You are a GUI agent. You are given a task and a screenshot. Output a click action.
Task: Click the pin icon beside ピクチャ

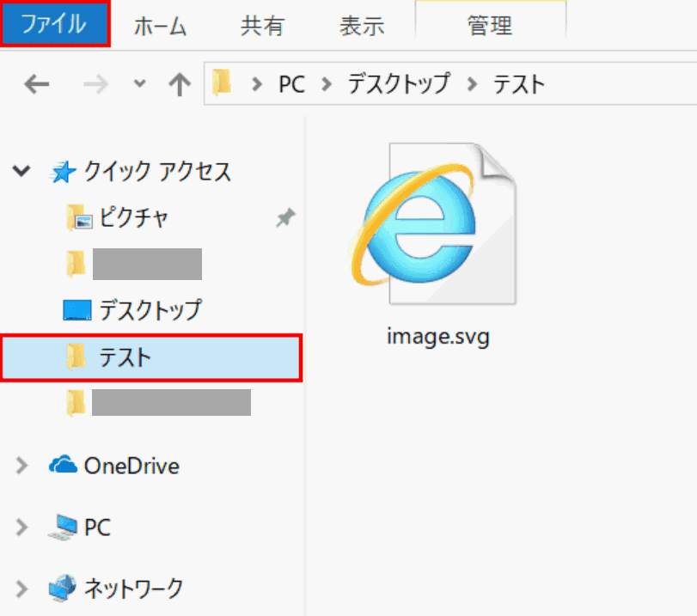(285, 217)
